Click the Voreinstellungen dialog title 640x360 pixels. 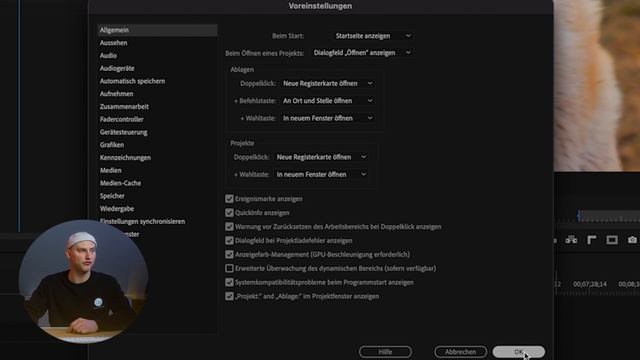[x=320, y=6]
